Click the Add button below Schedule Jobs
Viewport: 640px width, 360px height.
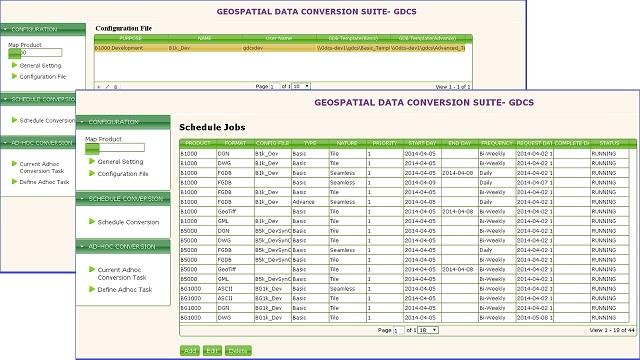click(190, 351)
